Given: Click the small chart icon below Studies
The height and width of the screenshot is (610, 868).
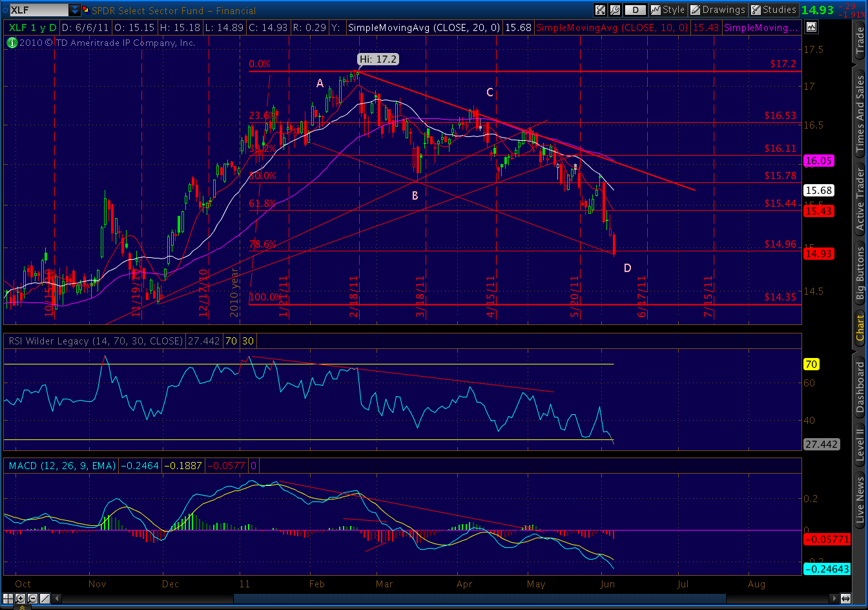Looking at the screenshot, I should (x=811, y=27).
